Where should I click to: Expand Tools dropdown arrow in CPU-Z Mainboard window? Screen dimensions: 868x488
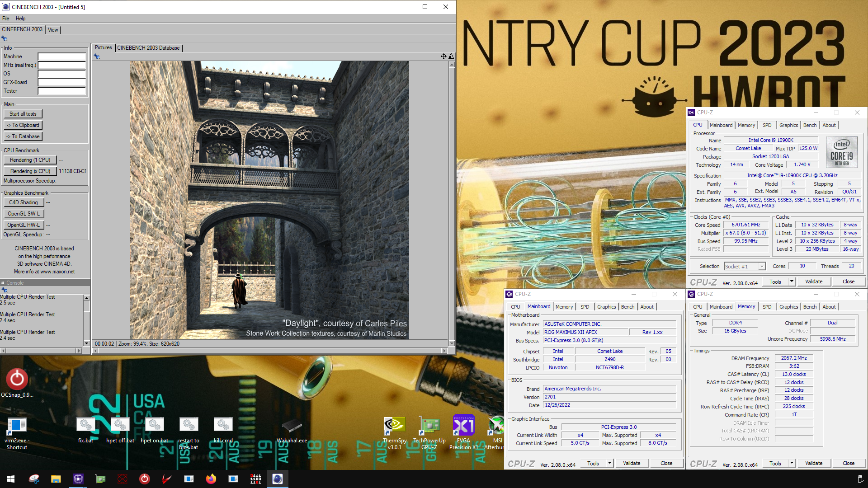point(609,463)
